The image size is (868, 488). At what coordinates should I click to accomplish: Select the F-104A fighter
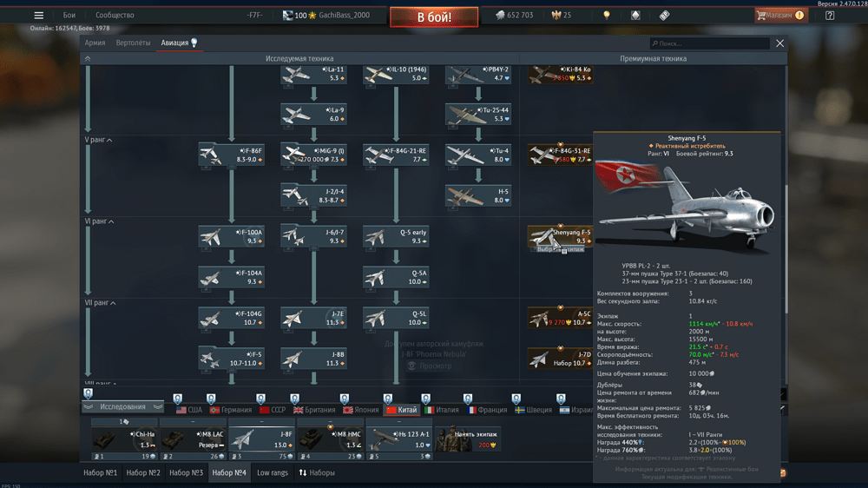point(232,277)
